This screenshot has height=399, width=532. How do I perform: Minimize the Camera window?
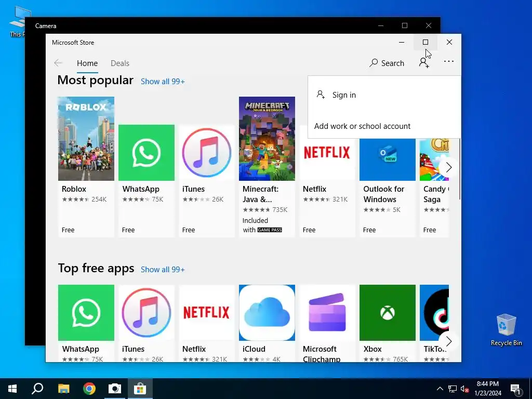pos(381,25)
